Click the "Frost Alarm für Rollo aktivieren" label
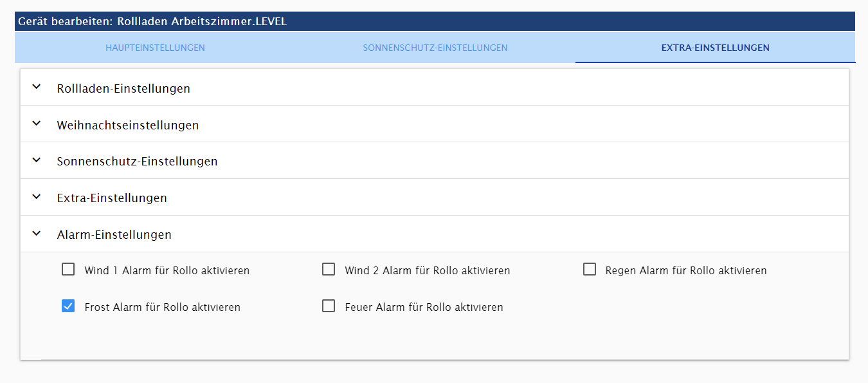The image size is (868, 383). point(163,308)
